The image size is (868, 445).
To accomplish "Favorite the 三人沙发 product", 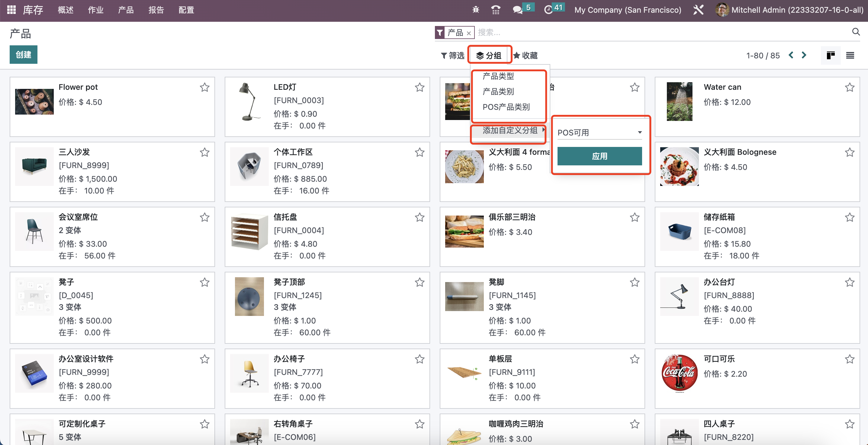I will [204, 152].
